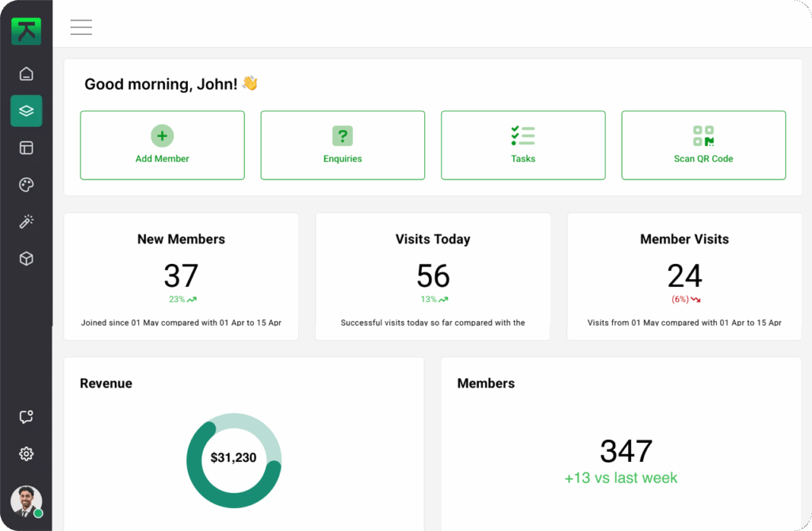Open John's profile avatar
Screen dimensions: 812x531
click(26, 502)
